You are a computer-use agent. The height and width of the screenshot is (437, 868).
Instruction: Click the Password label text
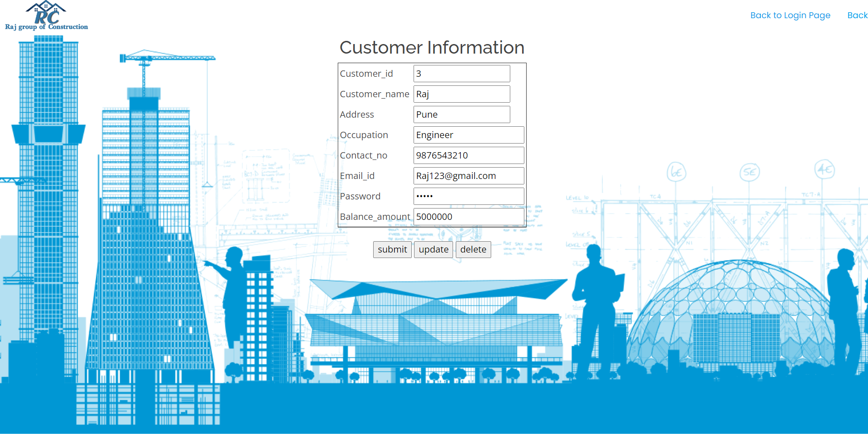tap(360, 196)
